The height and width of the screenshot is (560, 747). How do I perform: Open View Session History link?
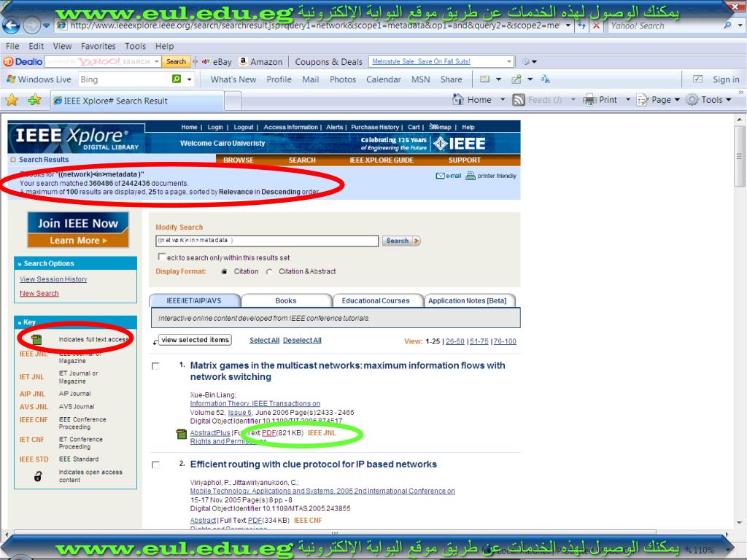tap(53, 279)
